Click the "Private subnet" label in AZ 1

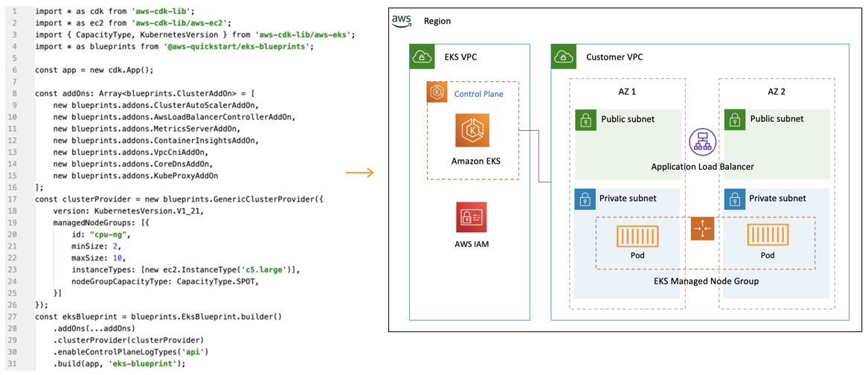click(x=628, y=199)
